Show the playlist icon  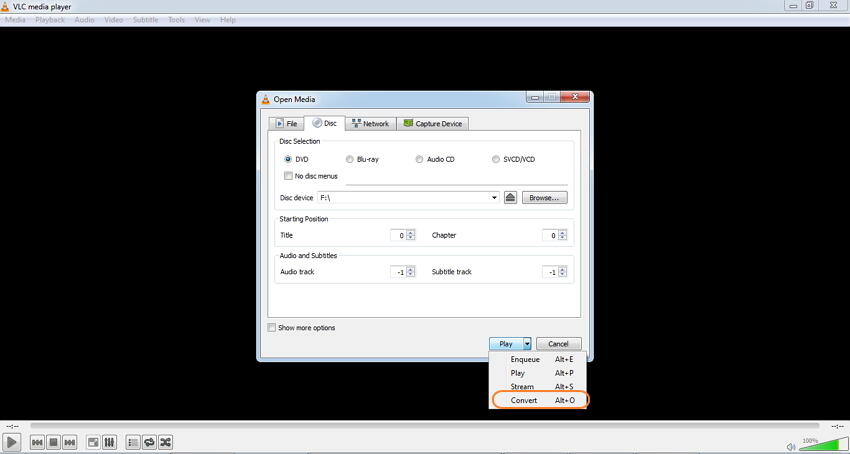(133, 443)
